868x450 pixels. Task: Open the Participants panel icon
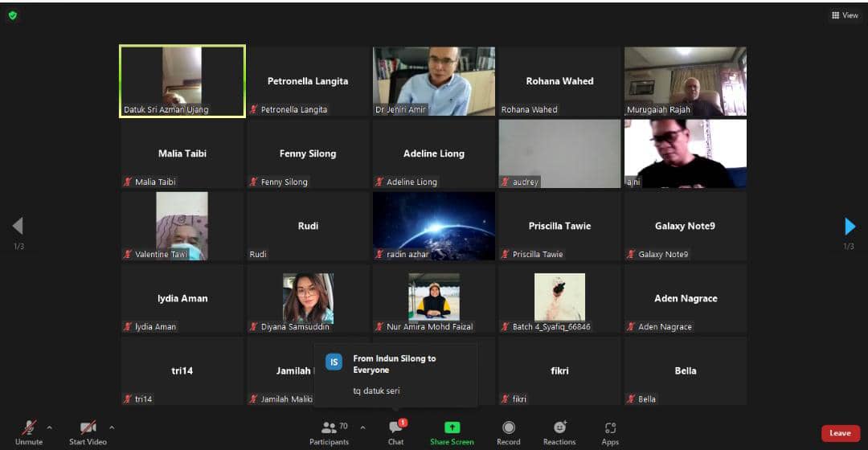click(329, 428)
